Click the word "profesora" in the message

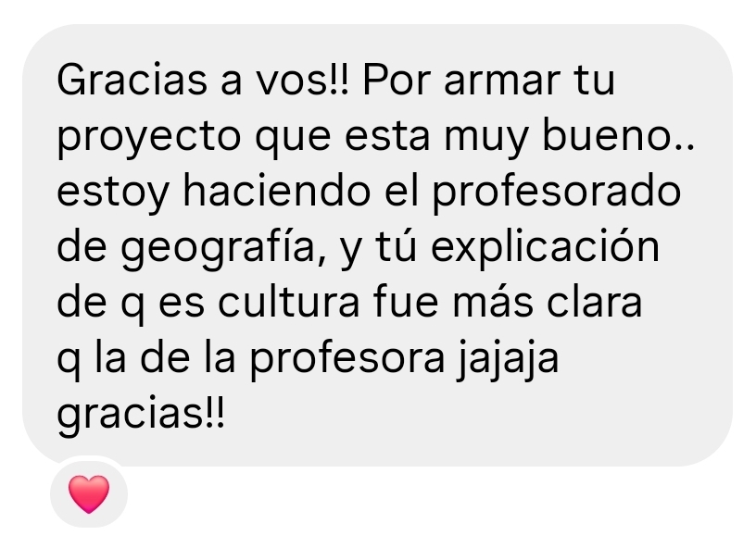(347, 360)
